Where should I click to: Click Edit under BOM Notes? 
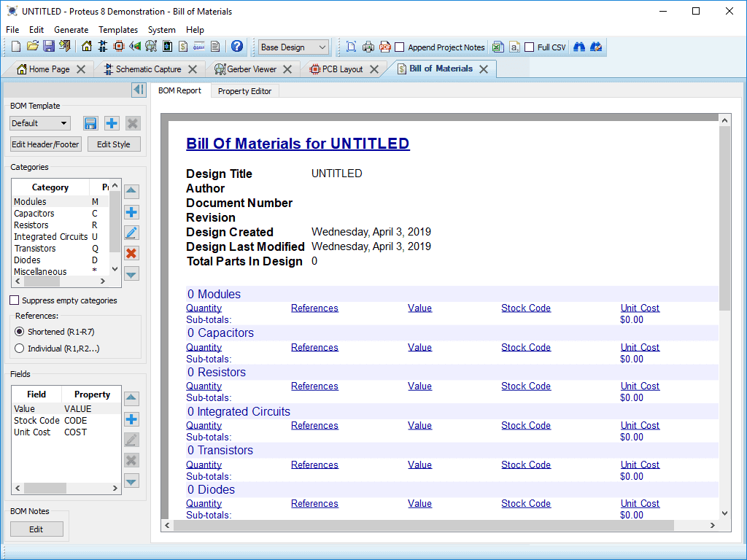[36, 529]
